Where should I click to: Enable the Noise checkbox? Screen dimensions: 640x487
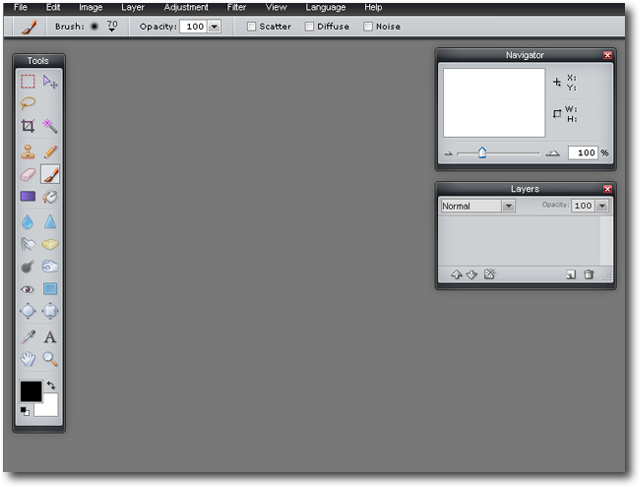point(368,27)
